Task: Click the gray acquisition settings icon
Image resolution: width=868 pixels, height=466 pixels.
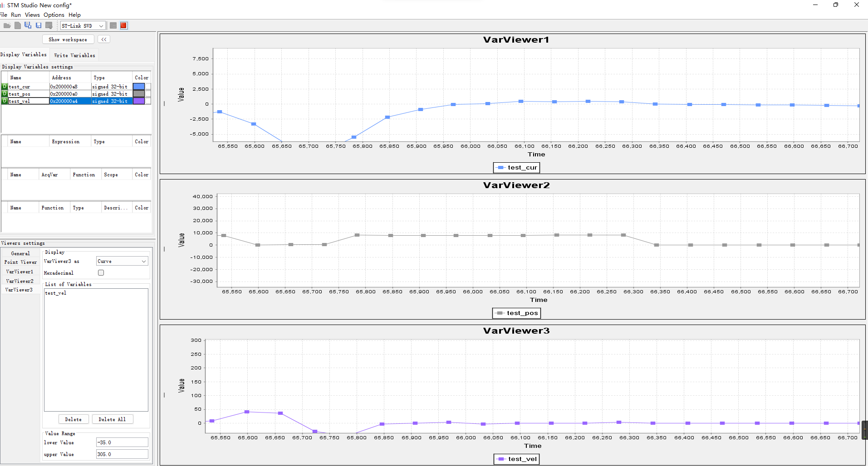Action: (113, 26)
